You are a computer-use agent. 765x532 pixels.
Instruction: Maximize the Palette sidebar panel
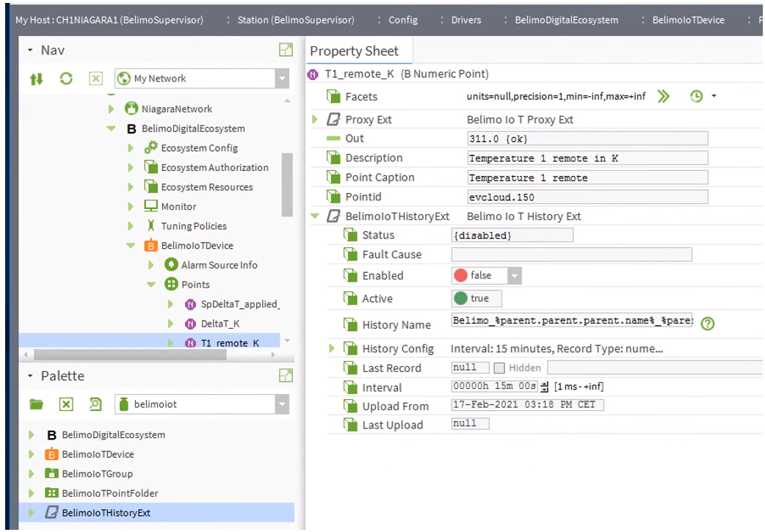coord(286,376)
